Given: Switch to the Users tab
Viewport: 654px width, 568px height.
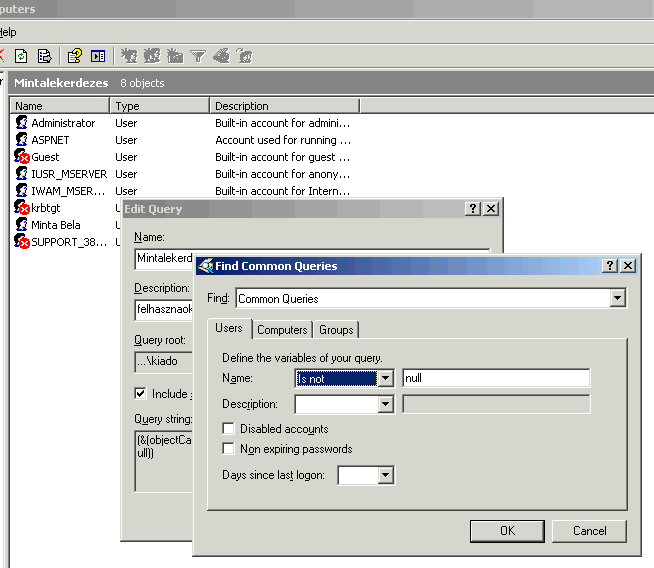Looking at the screenshot, I should [229, 329].
